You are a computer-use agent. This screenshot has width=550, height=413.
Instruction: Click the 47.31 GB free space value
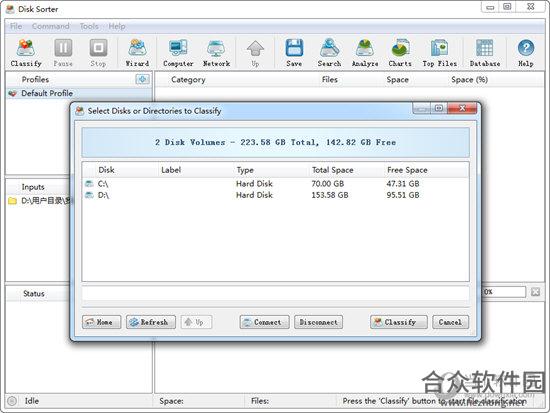click(x=403, y=184)
